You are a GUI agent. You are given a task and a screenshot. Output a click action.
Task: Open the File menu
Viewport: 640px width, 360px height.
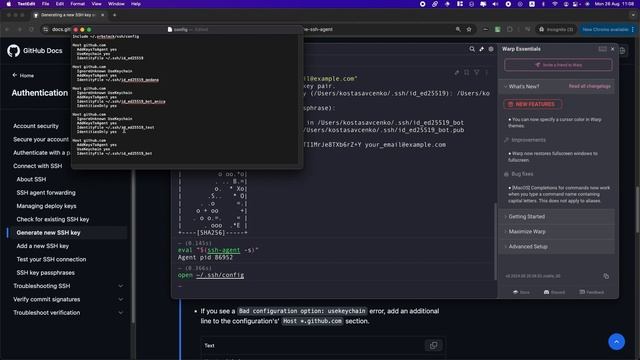point(45,4)
